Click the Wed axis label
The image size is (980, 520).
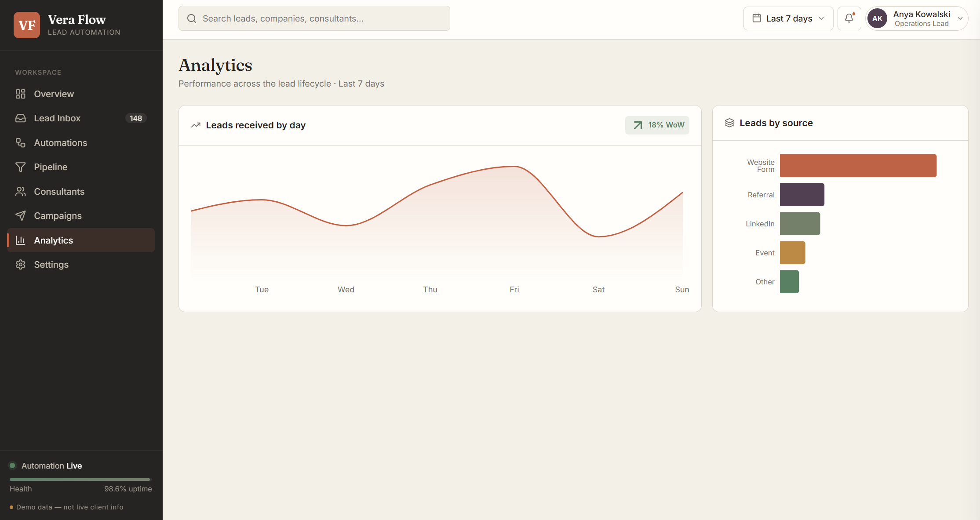pyautogui.click(x=346, y=290)
